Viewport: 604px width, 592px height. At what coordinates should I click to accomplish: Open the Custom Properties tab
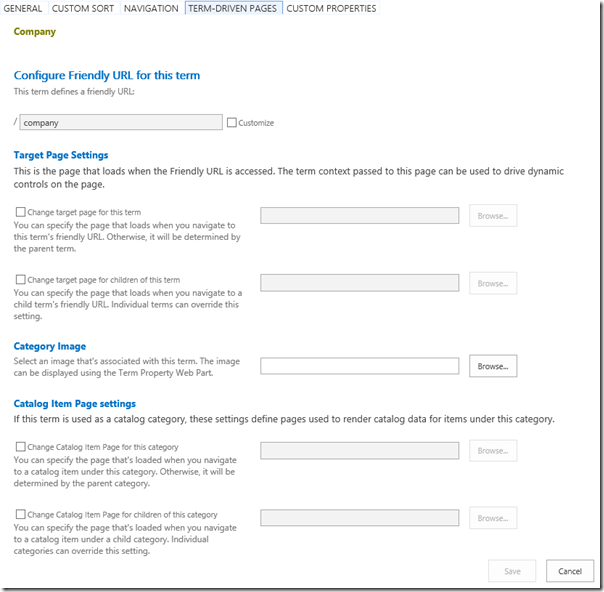coord(332,8)
